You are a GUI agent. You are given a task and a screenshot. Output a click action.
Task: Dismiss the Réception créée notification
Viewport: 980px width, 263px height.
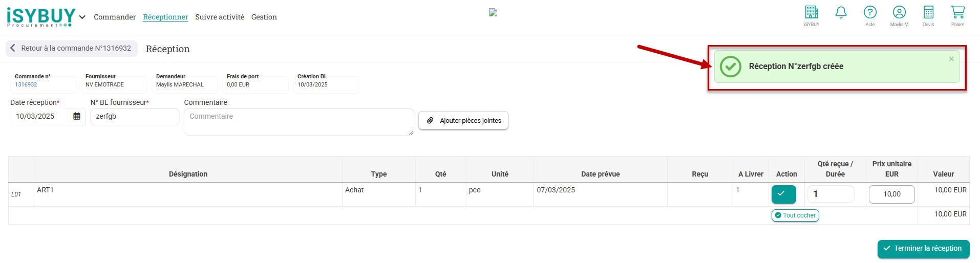pos(951,59)
